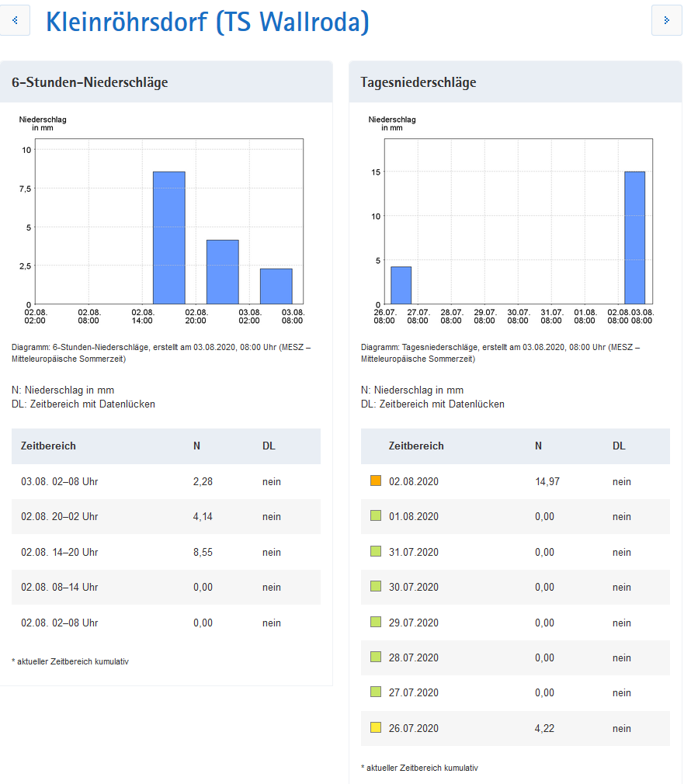Click the yellow swatch beside 26.07.2020

point(376,728)
